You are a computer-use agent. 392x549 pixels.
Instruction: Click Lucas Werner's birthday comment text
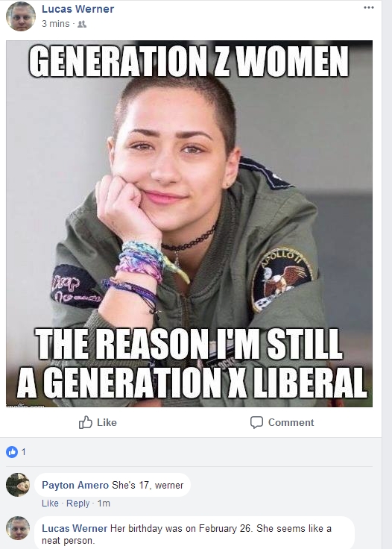pos(186,534)
